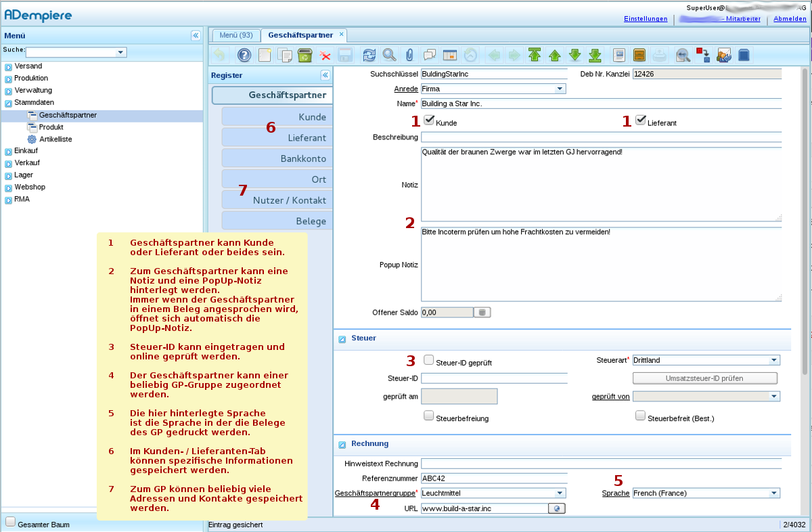812x532 pixels.
Task: Open the report icon in toolbar
Action: [618, 56]
